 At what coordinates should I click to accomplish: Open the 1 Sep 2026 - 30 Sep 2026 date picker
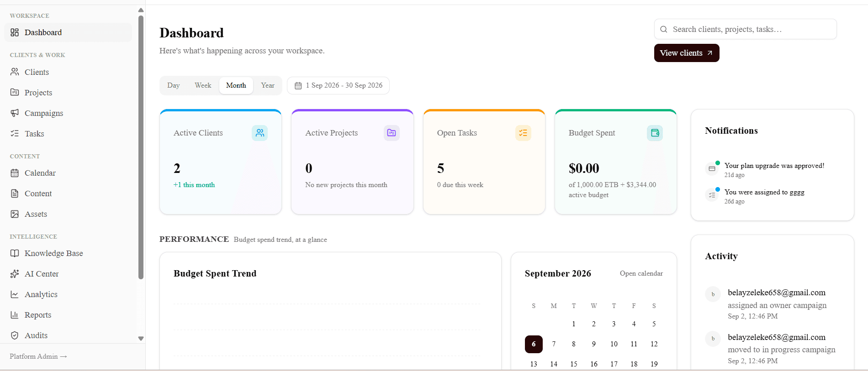point(338,85)
